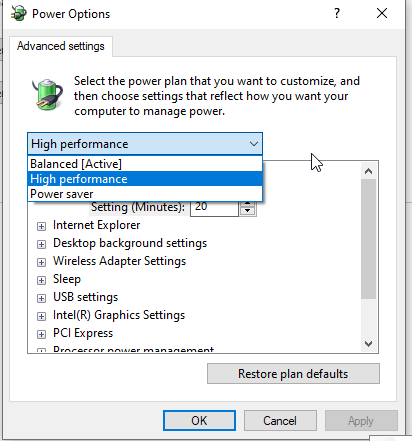412x441 pixels.
Task: Click the question mark help icon
Action: pos(337,13)
